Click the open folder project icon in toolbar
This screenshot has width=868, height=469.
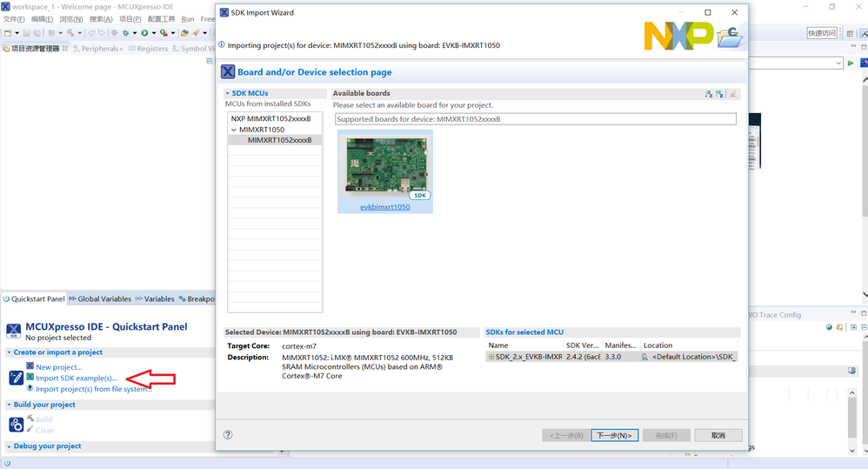click(x=185, y=33)
